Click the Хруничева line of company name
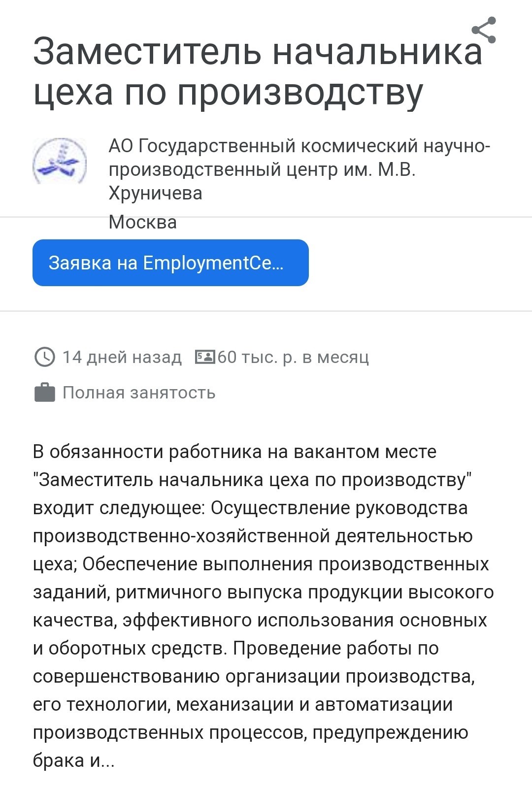This screenshot has height=790, width=532. pyautogui.click(x=155, y=193)
